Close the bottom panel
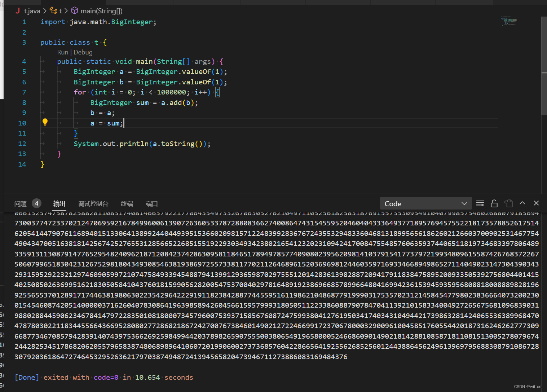The width and height of the screenshot is (547, 392). click(x=536, y=203)
